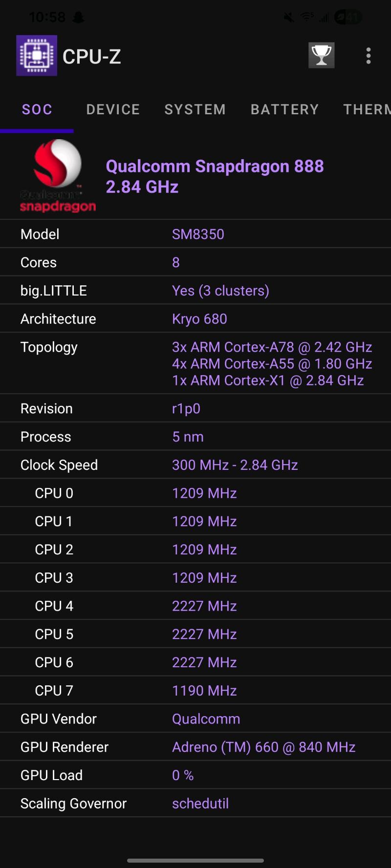391x868 pixels.
Task: Tap the Topology row with Cortex cores
Action: pyautogui.click(x=195, y=363)
